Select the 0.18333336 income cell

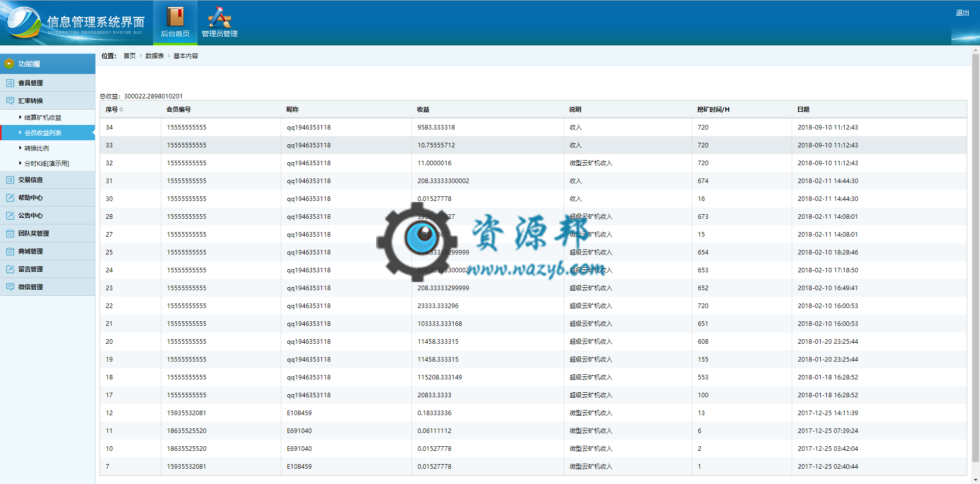coord(434,413)
